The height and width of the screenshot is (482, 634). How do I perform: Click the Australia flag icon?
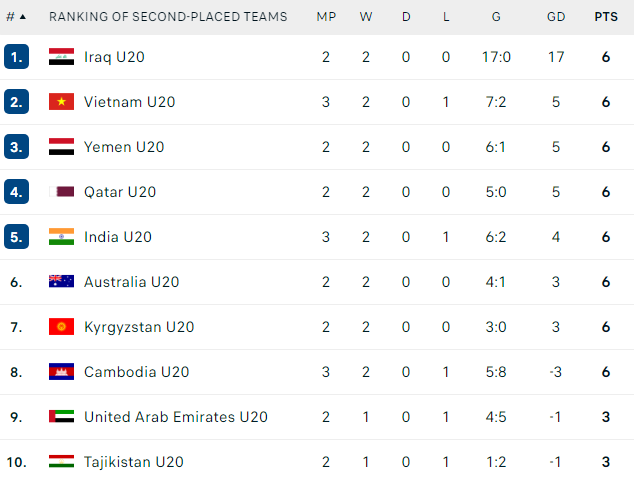(x=61, y=281)
